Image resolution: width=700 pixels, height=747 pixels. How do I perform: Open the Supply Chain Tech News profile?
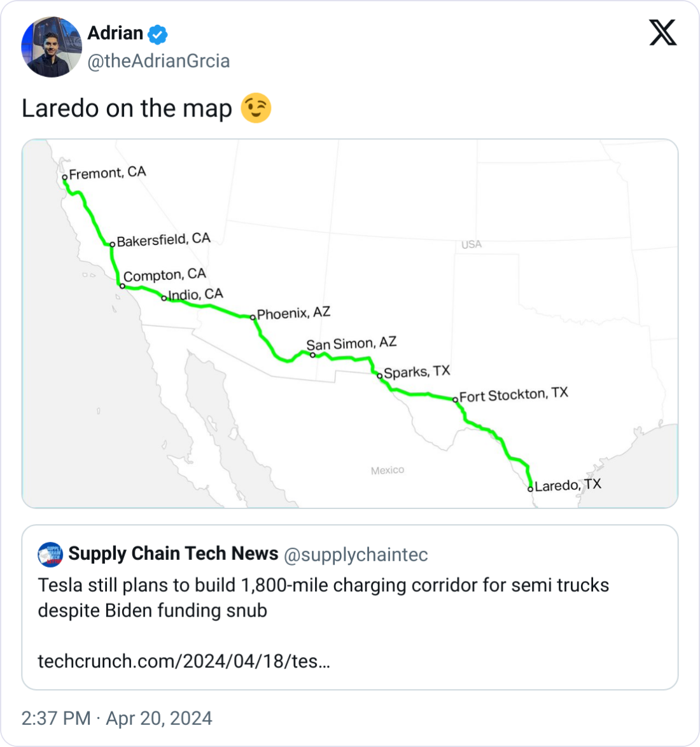[x=173, y=554]
